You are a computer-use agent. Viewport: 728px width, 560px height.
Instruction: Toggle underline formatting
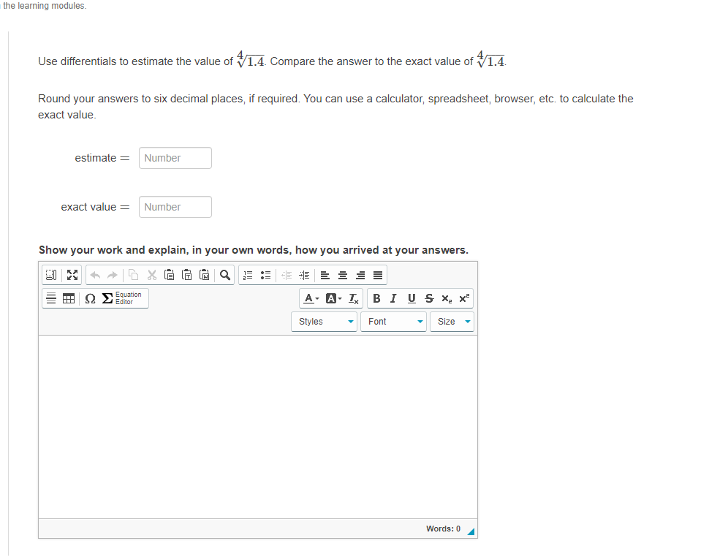412,298
